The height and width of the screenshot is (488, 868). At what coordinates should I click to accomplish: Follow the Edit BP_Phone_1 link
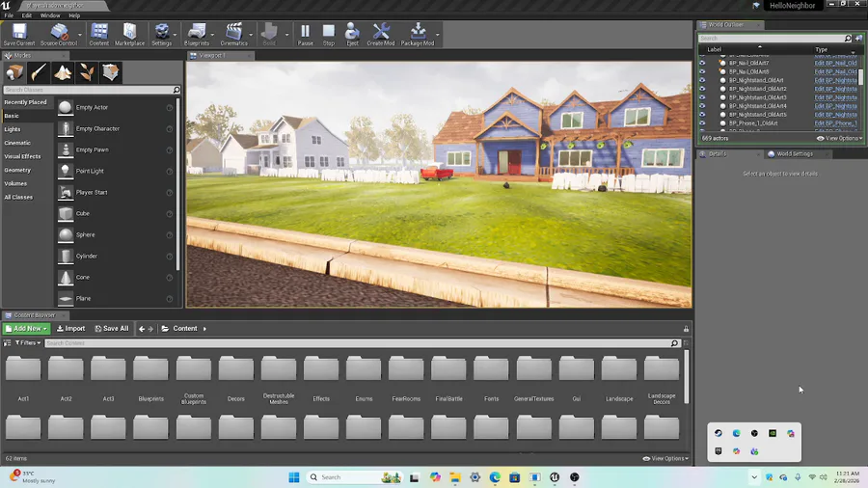coord(835,122)
